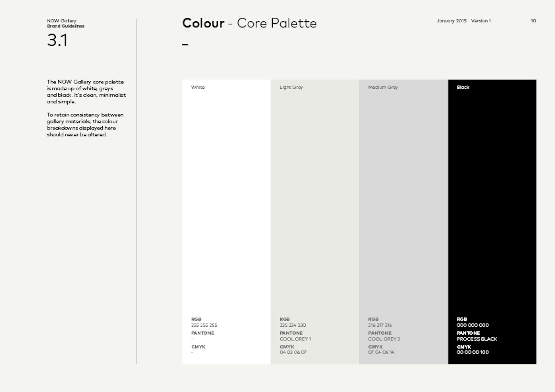Click the RGB value 235 234 230
Viewport: 555px width, 392px height.
(x=293, y=325)
